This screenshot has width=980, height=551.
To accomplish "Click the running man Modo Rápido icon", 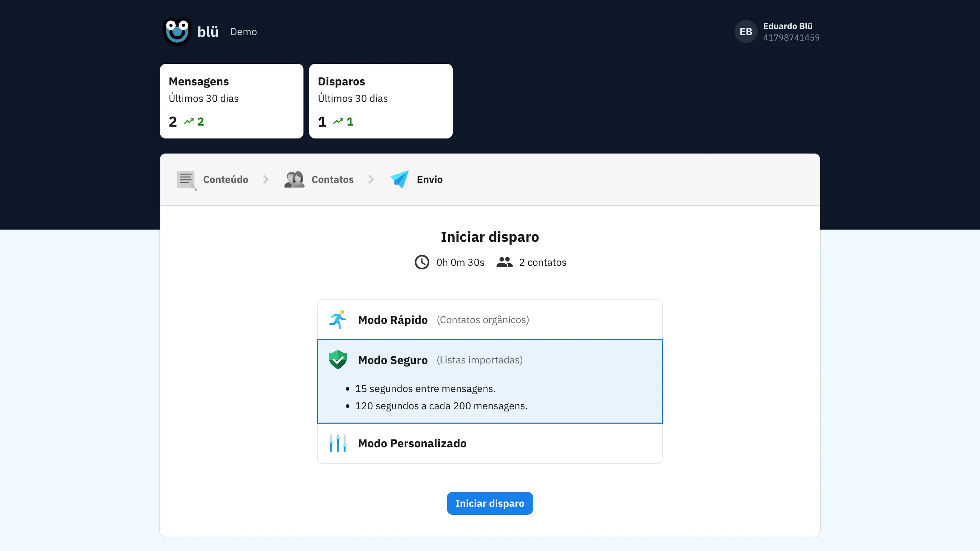I will [338, 320].
